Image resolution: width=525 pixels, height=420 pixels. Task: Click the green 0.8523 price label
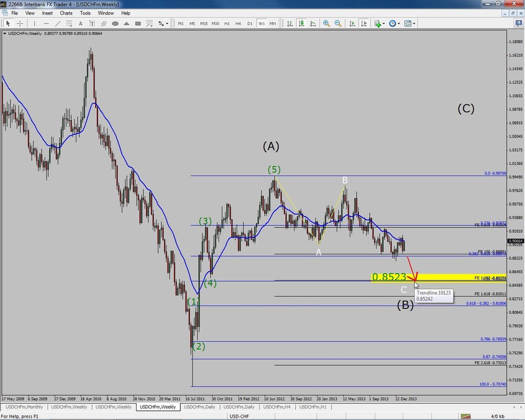[x=389, y=277]
